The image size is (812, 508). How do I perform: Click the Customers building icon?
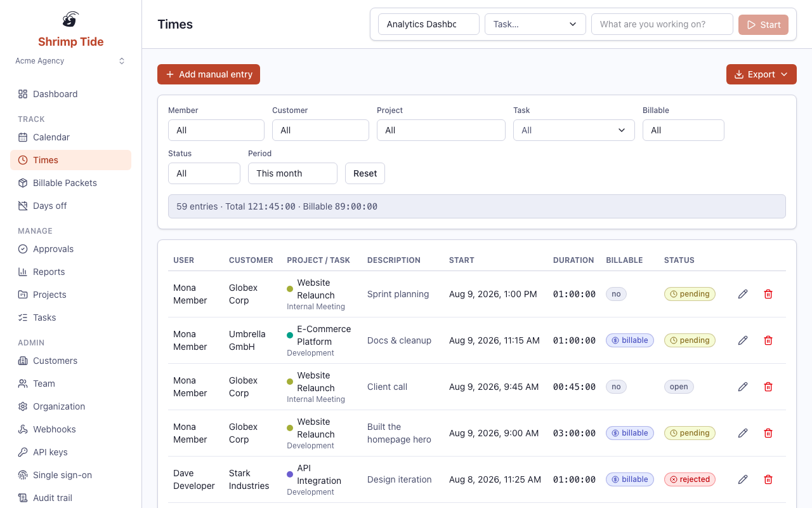tap(23, 361)
